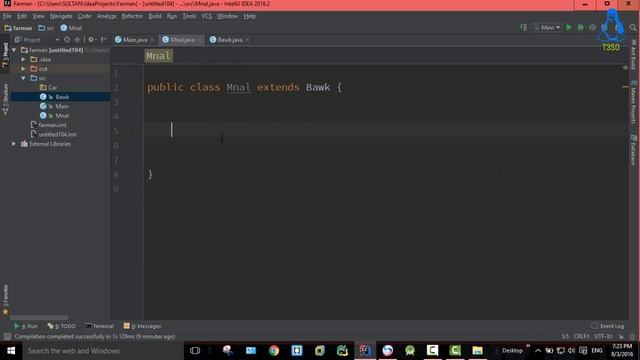Run the Main configuration with green play

click(569, 27)
